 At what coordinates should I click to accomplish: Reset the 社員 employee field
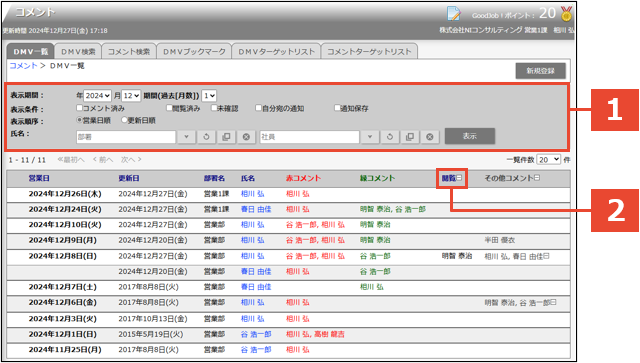click(x=390, y=137)
